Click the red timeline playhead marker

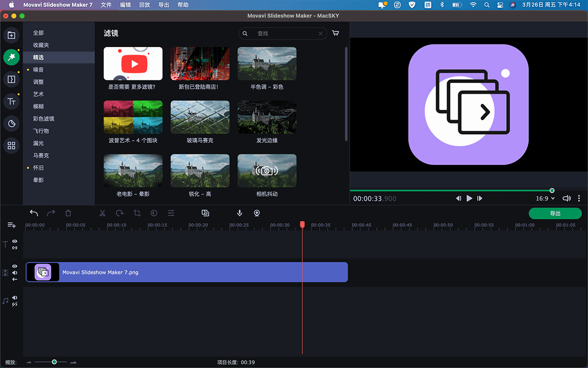click(x=302, y=224)
